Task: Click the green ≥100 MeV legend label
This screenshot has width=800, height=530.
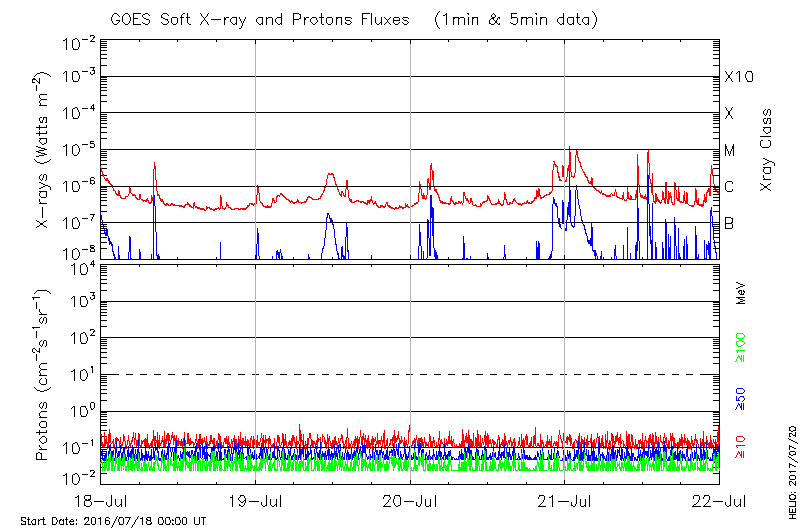Action: [741, 345]
